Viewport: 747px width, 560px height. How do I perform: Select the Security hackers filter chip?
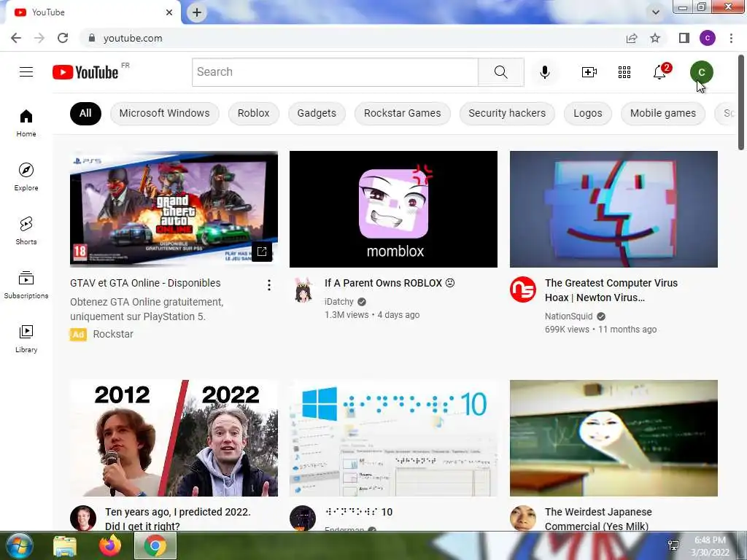click(x=507, y=113)
